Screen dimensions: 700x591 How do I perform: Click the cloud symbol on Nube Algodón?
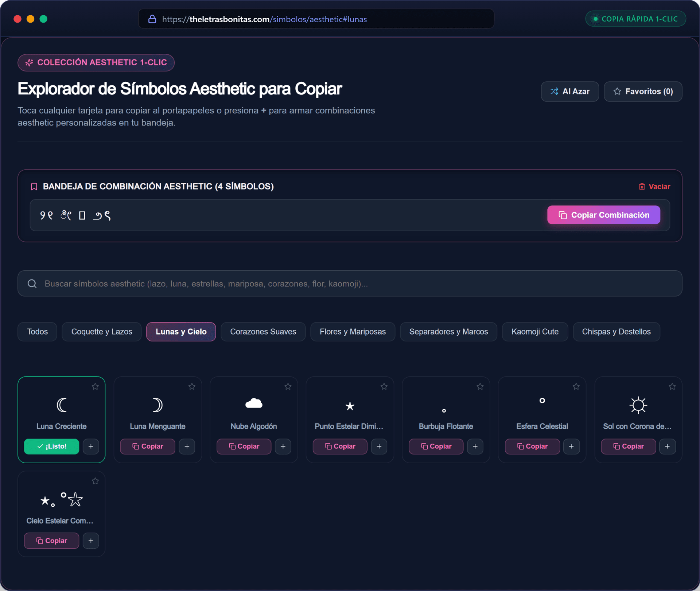[254, 403]
